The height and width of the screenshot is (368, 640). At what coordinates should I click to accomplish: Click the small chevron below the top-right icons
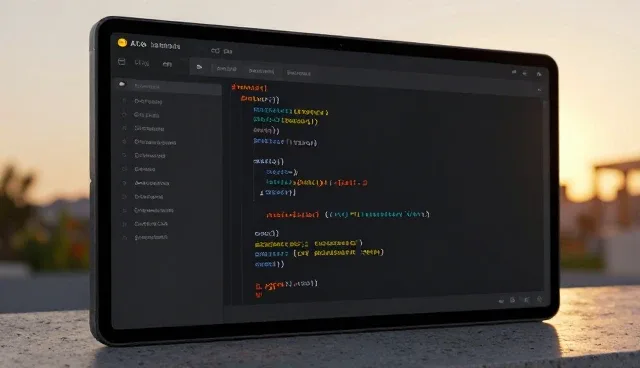[x=539, y=90]
